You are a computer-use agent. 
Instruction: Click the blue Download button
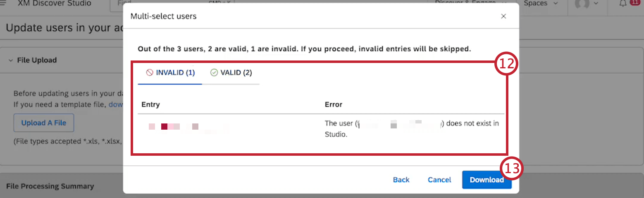point(487,180)
